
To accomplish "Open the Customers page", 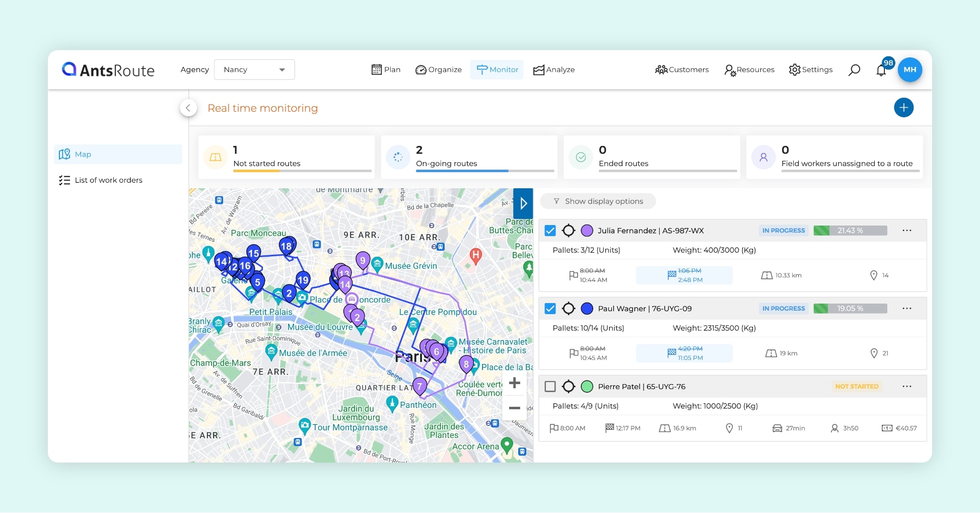I will pos(681,69).
